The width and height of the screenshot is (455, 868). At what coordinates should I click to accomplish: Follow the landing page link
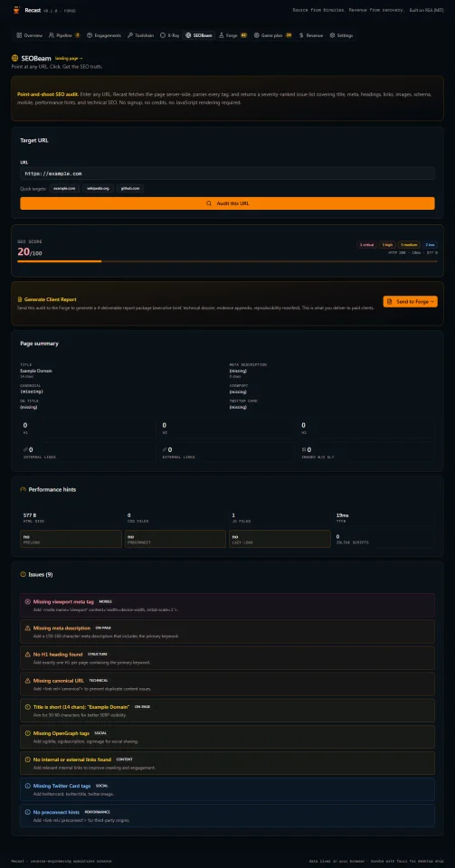(69, 58)
